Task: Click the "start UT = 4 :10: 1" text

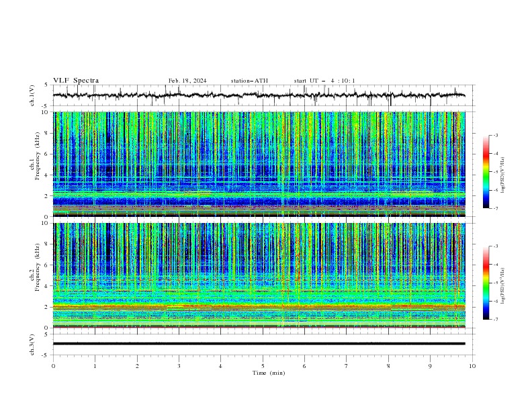Action: (324, 81)
